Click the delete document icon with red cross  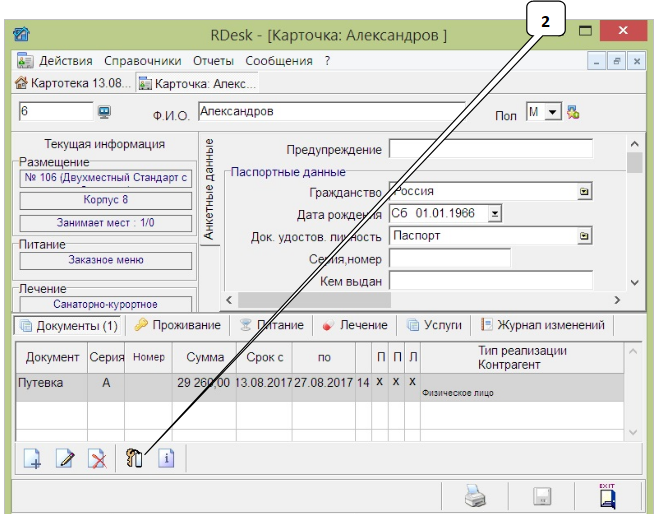[x=97, y=459]
